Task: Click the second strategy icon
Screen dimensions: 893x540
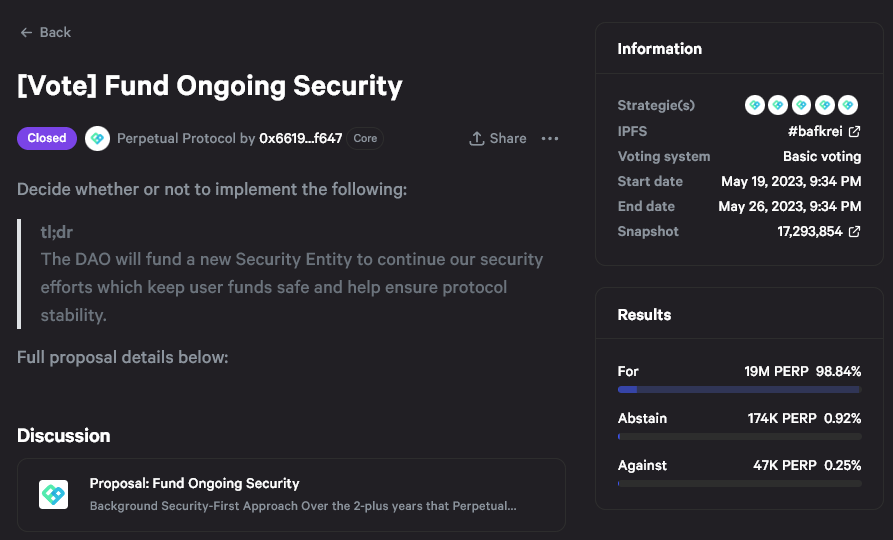Action: pyautogui.click(x=778, y=105)
